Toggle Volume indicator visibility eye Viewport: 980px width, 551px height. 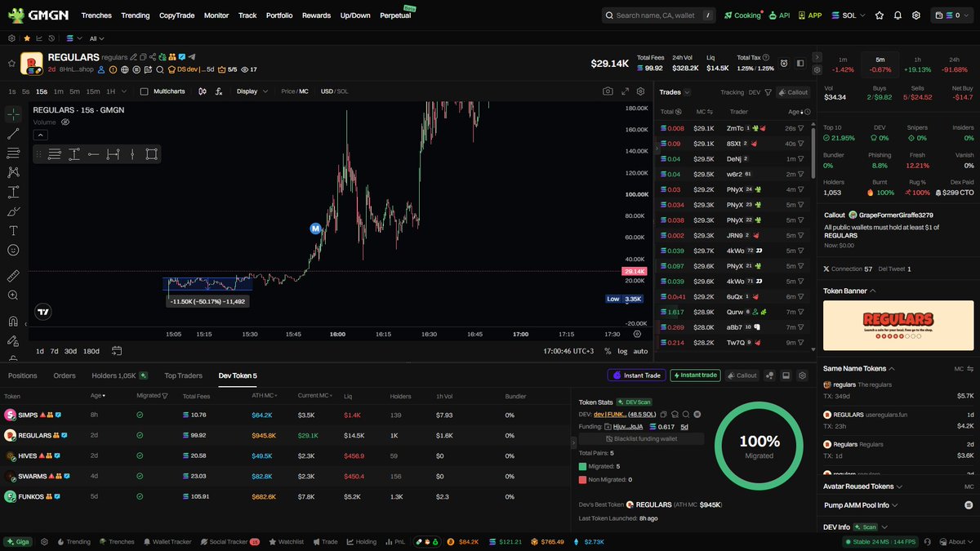pyautogui.click(x=65, y=122)
